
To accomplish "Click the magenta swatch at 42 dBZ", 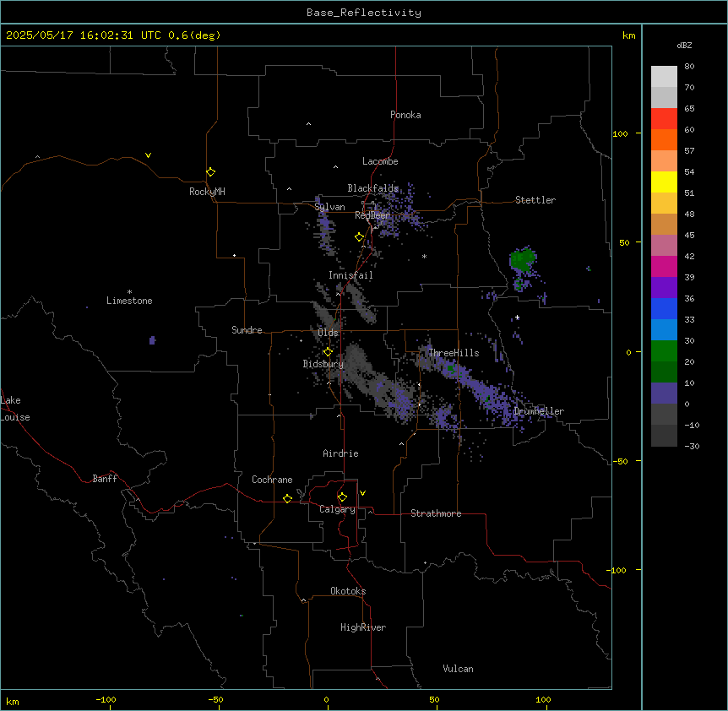I will click(664, 266).
